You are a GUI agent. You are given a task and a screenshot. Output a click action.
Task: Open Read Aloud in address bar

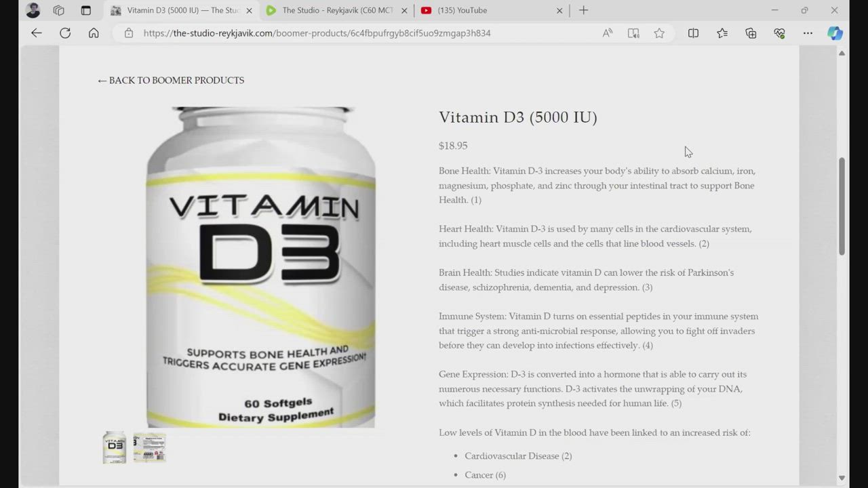point(608,33)
